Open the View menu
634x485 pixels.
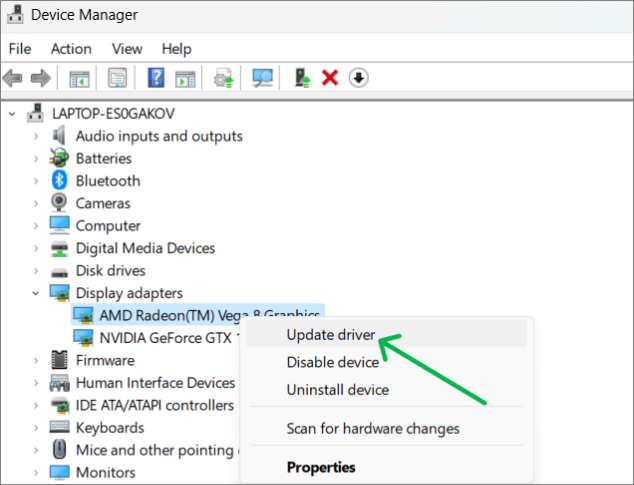(x=127, y=48)
